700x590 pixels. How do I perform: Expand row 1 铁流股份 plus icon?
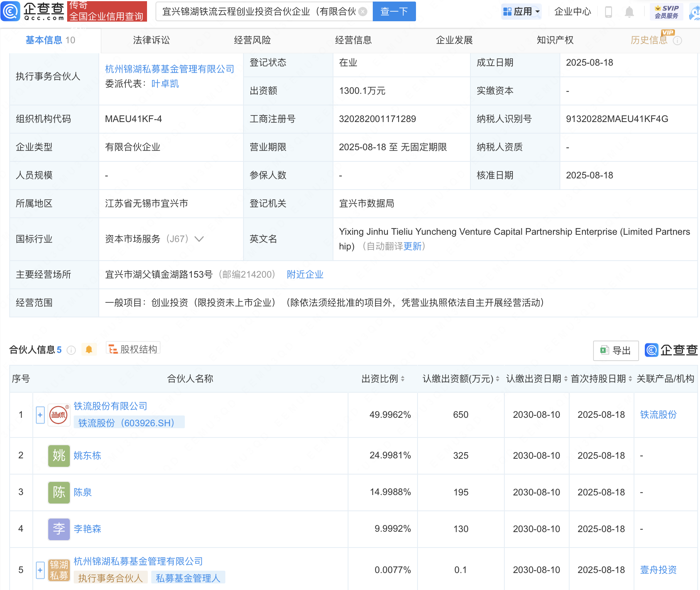coord(40,415)
